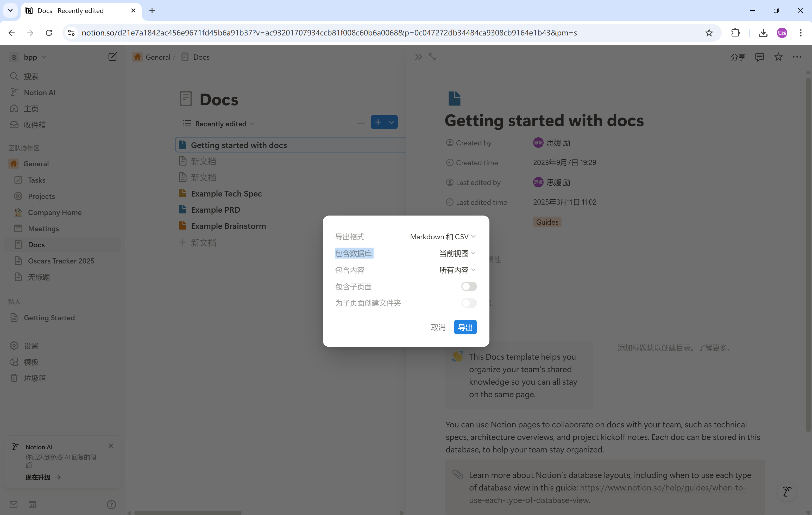
Task: Click the three-dot page options menu
Action: tap(797, 57)
